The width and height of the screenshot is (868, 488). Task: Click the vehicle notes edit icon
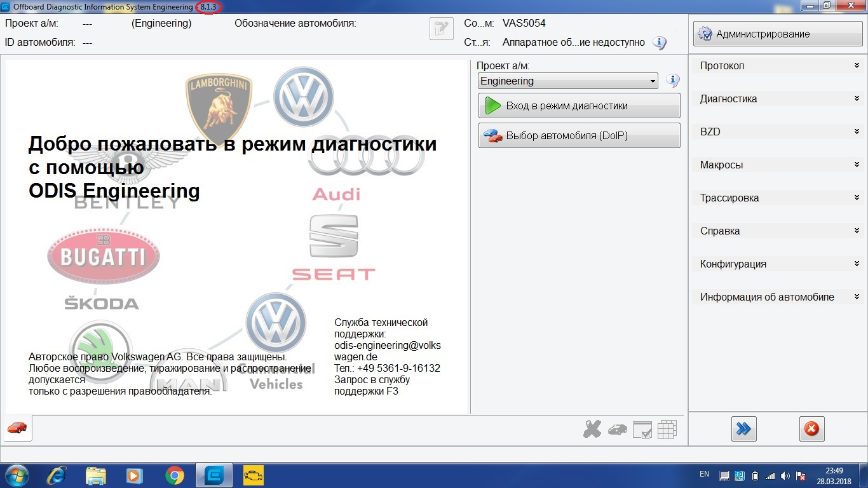coord(442,29)
